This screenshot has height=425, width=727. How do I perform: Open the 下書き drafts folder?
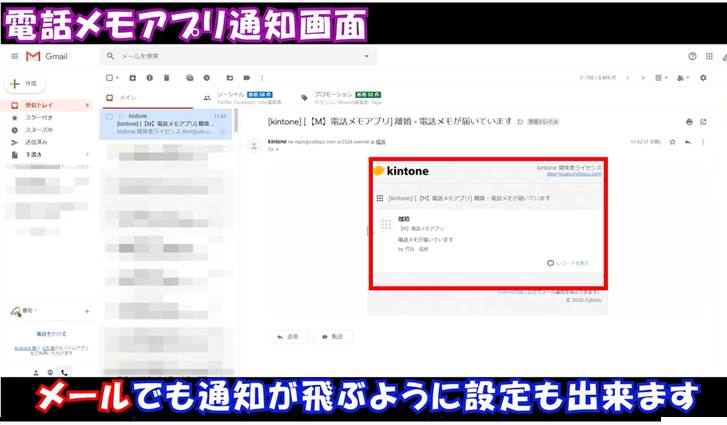tap(46, 155)
